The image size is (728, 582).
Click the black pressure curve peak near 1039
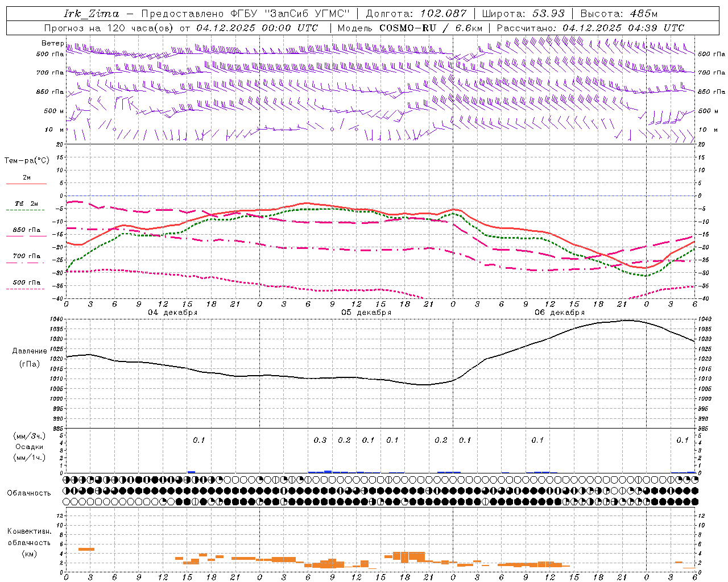626,320
